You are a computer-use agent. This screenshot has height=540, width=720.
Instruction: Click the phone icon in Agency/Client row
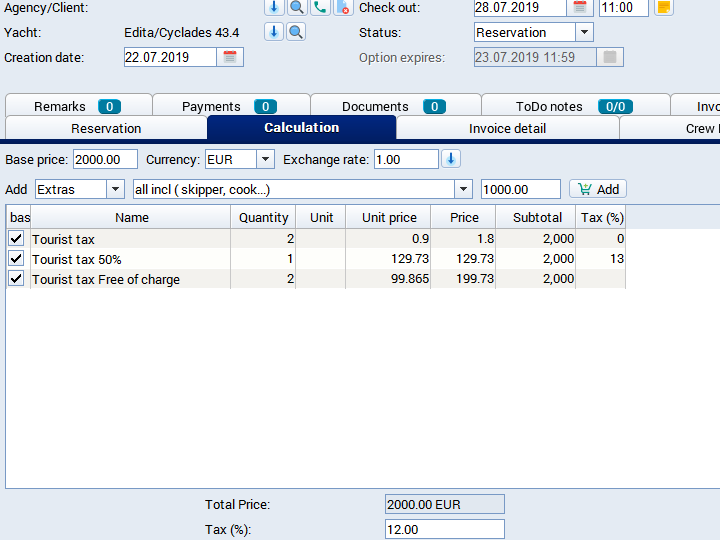[320, 7]
